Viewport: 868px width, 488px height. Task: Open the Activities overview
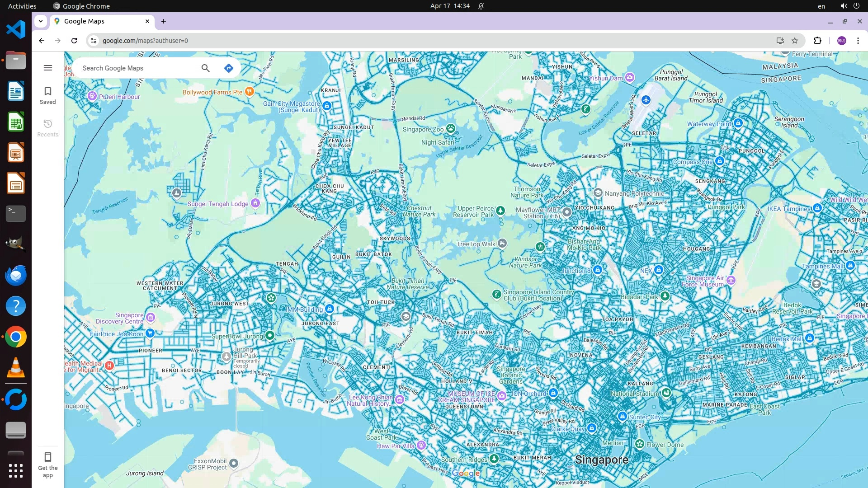point(22,6)
